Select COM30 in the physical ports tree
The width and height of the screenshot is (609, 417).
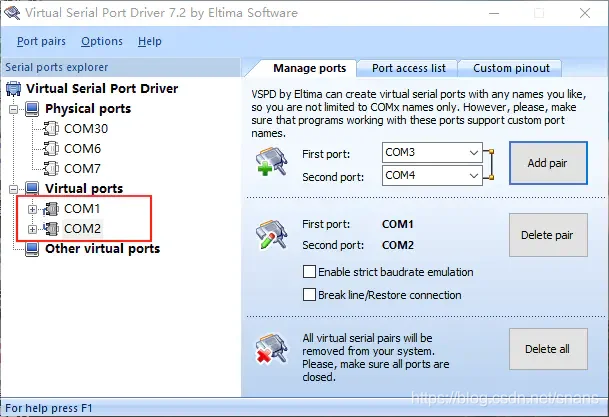click(86, 129)
